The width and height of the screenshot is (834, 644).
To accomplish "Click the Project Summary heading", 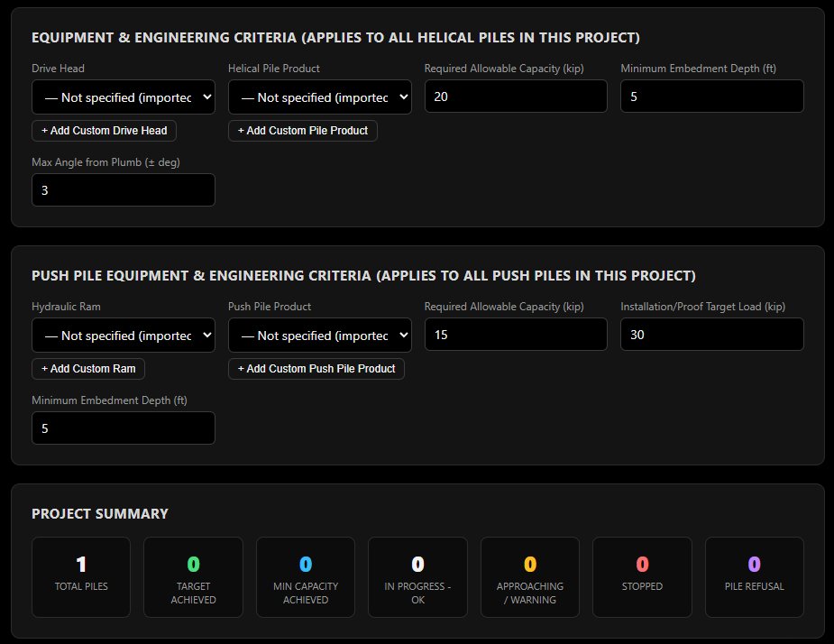I will [x=100, y=513].
